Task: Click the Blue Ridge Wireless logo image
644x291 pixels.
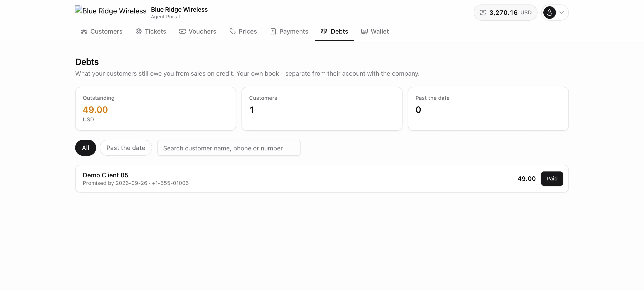Action: tap(110, 11)
